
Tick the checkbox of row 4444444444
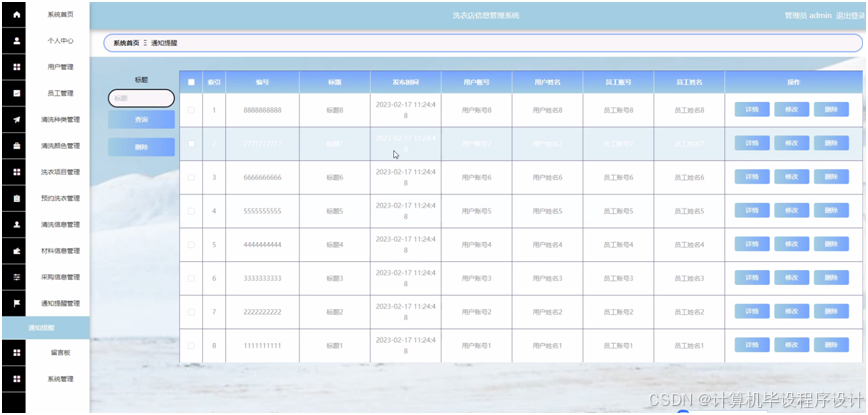point(192,245)
